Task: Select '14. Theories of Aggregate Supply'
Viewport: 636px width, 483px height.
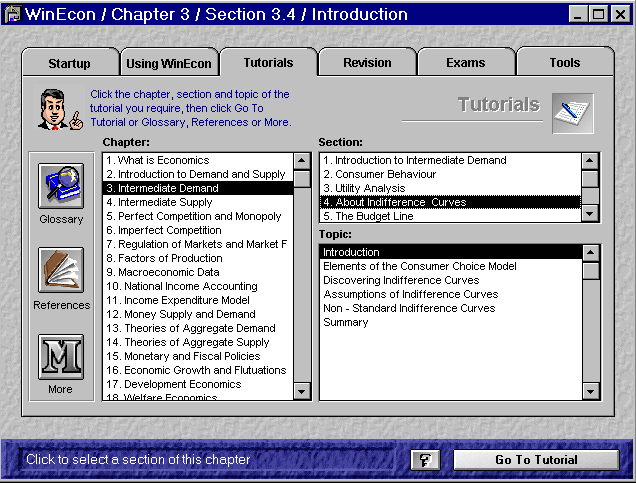Action: tap(198, 342)
